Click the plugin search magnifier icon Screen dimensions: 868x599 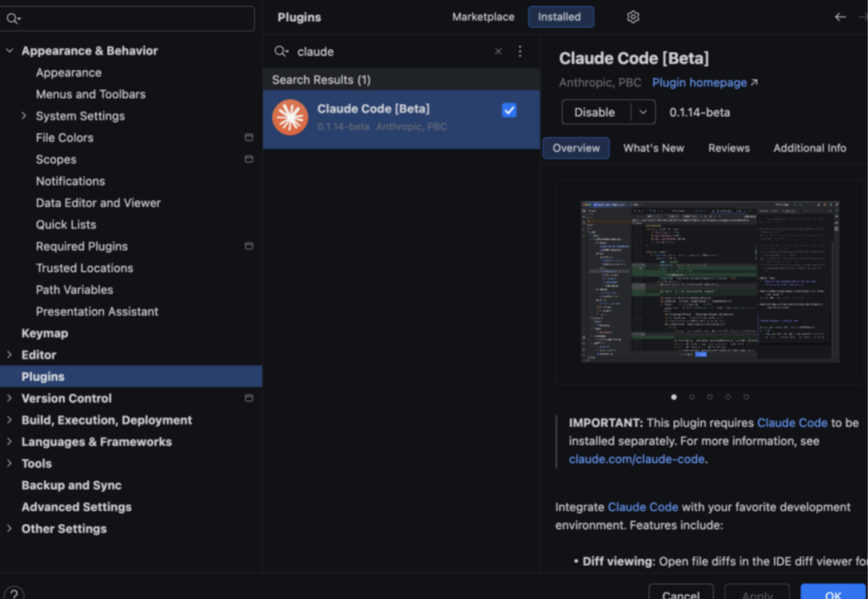click(281, 51)
